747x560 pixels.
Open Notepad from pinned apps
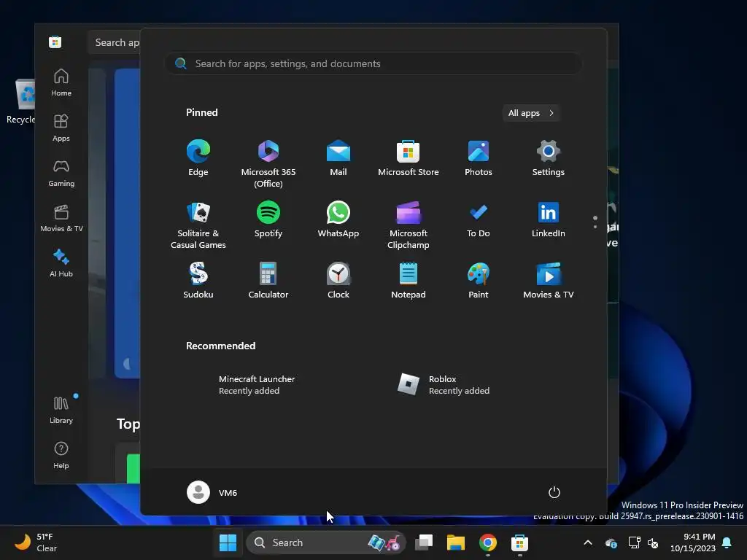[x=409, y=281]
